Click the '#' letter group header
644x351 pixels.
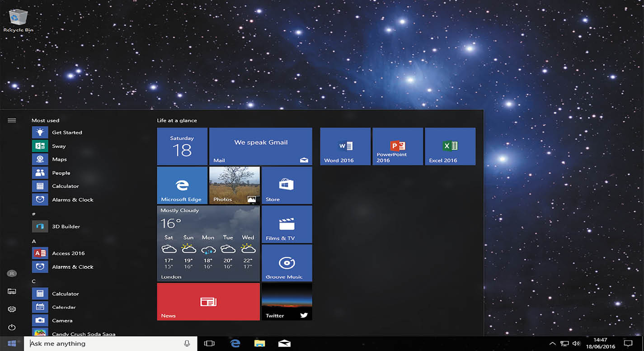(33, 213)
